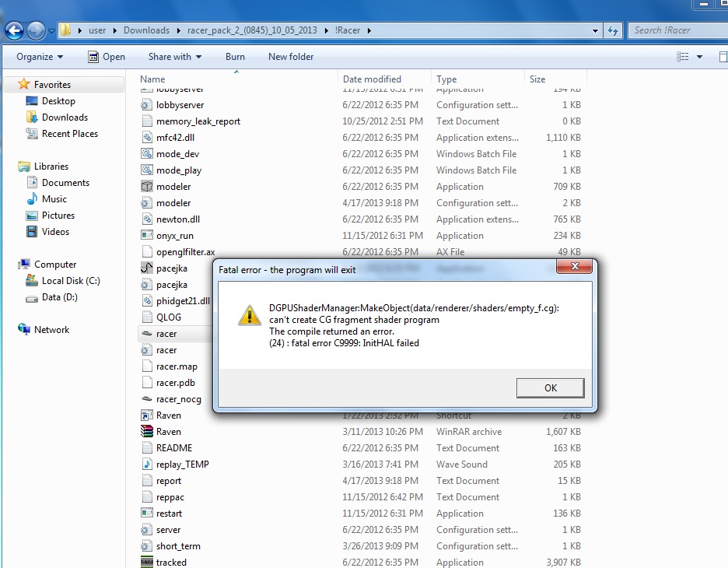The width and height of the screenshot is (728, 568).
Task: Click the onyx_run application icon
Action: pos(147,236)
